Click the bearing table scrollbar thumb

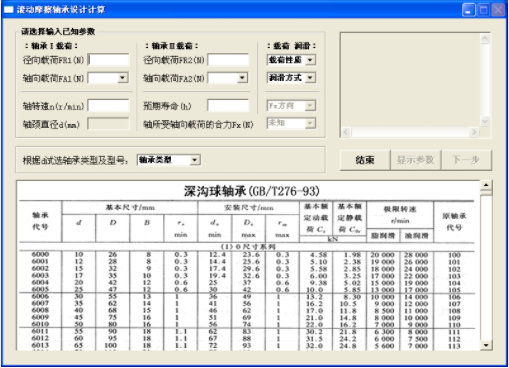pyautogui.click(x=486, y=192)
